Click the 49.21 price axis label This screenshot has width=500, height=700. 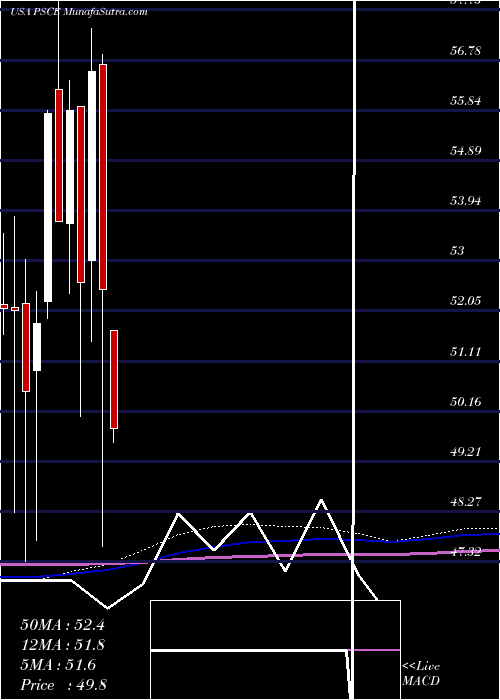466,452
